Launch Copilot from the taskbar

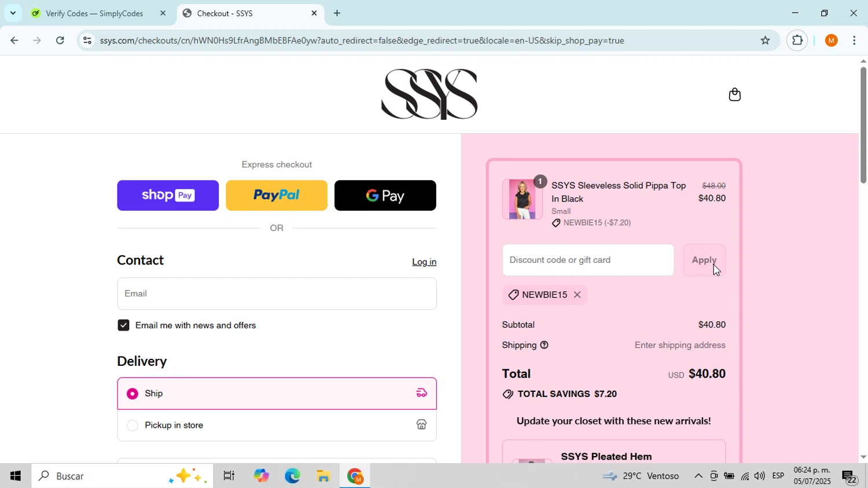point(261,476)
